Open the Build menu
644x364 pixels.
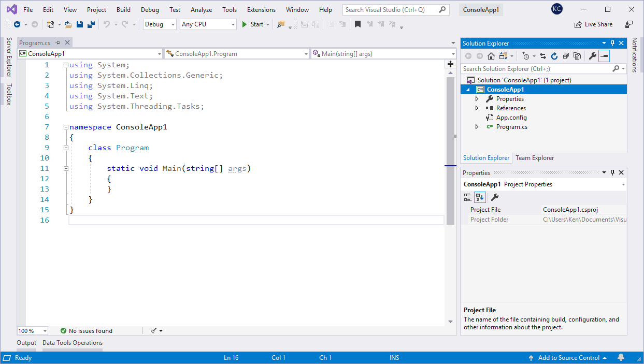pyautogui.click(x=123, y=10)
